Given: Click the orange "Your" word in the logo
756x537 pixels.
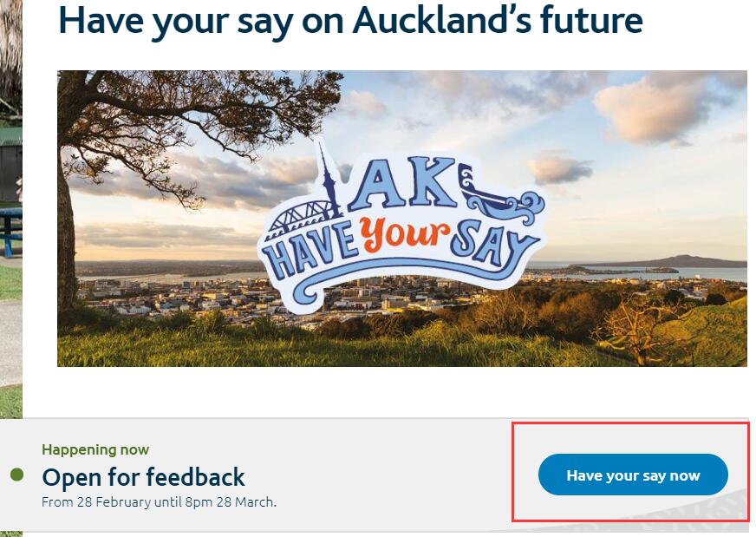Looking at the screenshot, I should coord(407,234).
